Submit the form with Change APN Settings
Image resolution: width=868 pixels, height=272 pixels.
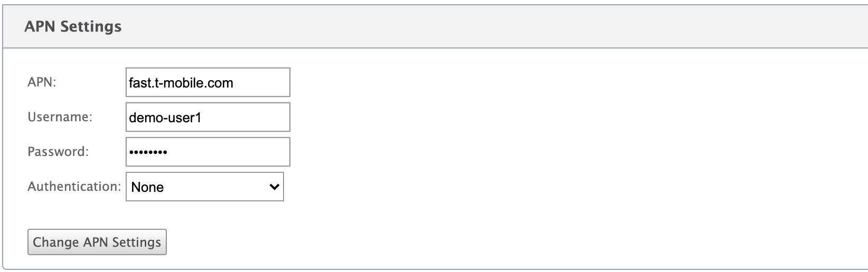click(x=97, y=242)
